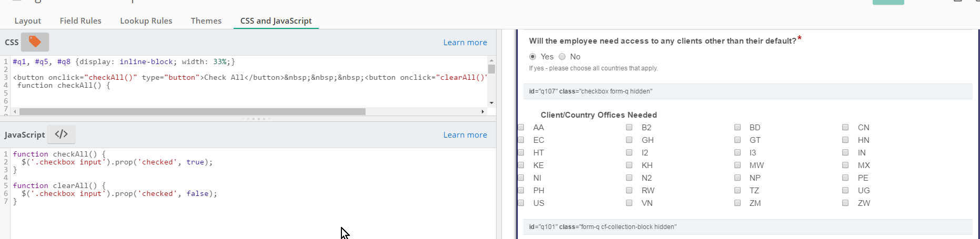
Task: Click the code brackets icon beside JavaScript
Action: pyautogui.click(x=61, y=134)
